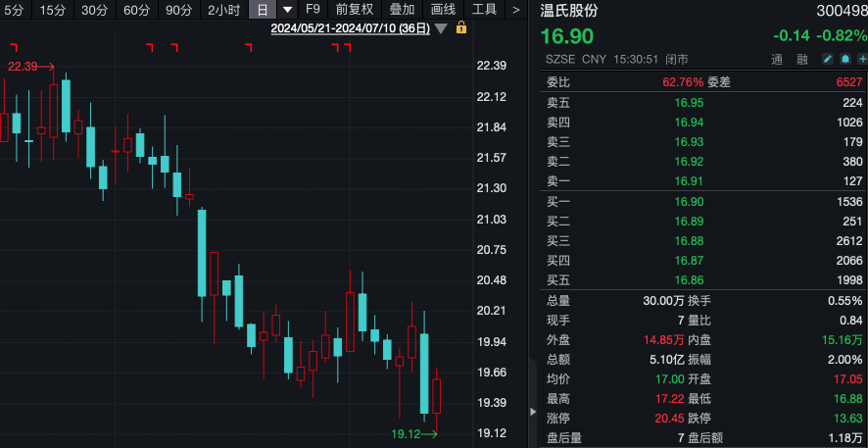Click the 总量 value 30.00万
This screenshot has height=448, width=868.
[663, 301]
